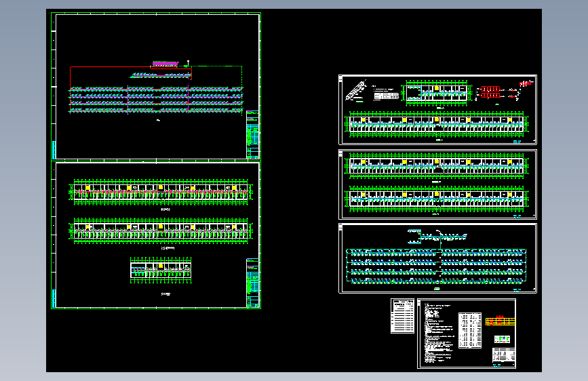The height and width of the screenshot is (381, 588).
Task: Click the red equipment schematic in white-bordered sheet
Action: 505,91
